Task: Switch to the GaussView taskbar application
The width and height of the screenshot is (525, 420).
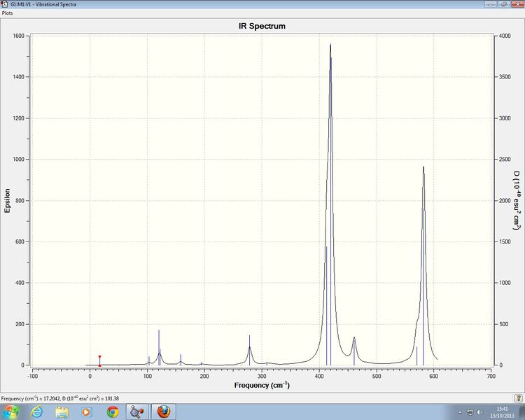Action: tap(137, 412)
